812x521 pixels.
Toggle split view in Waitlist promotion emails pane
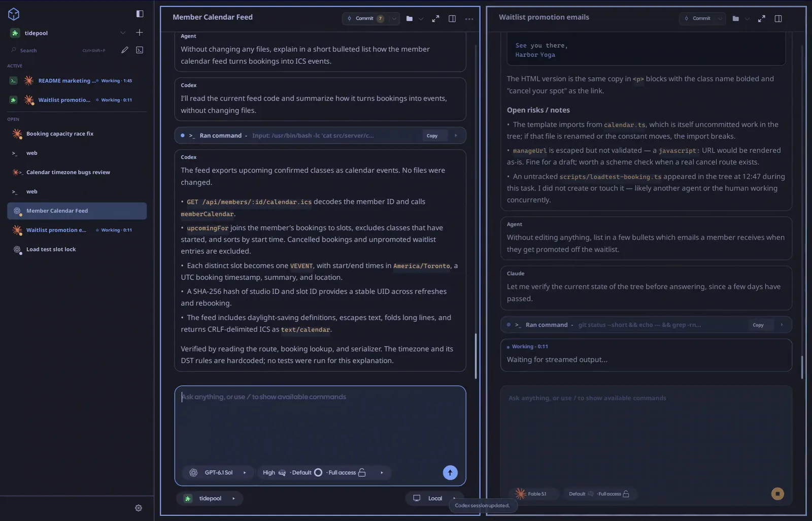click(778, 19)
